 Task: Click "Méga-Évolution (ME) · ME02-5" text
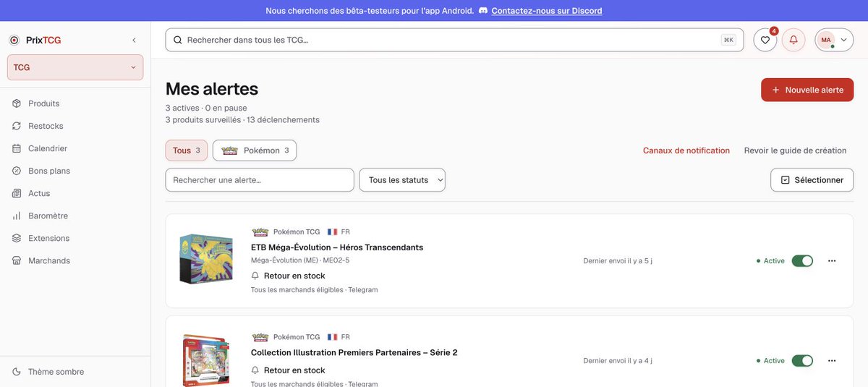point(300,260)
